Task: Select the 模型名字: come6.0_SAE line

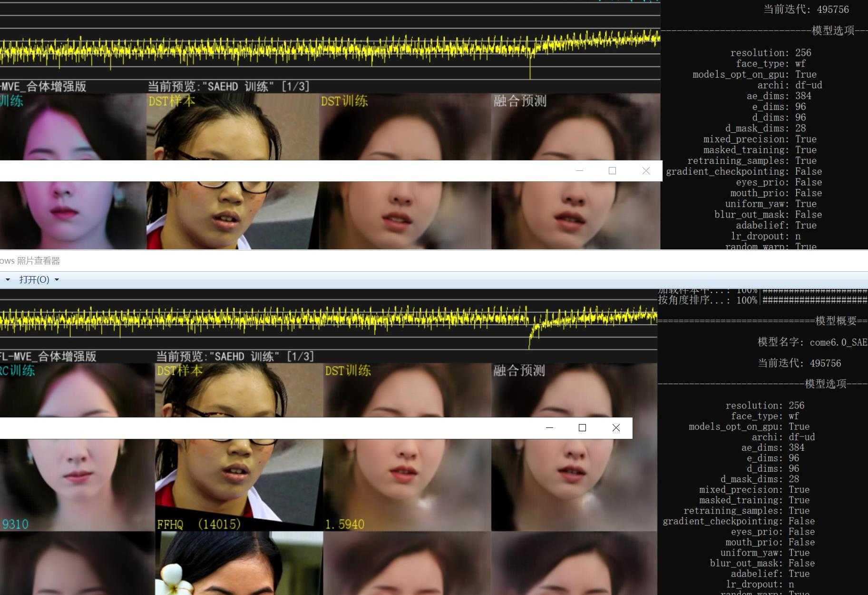Action: (812, 342)
